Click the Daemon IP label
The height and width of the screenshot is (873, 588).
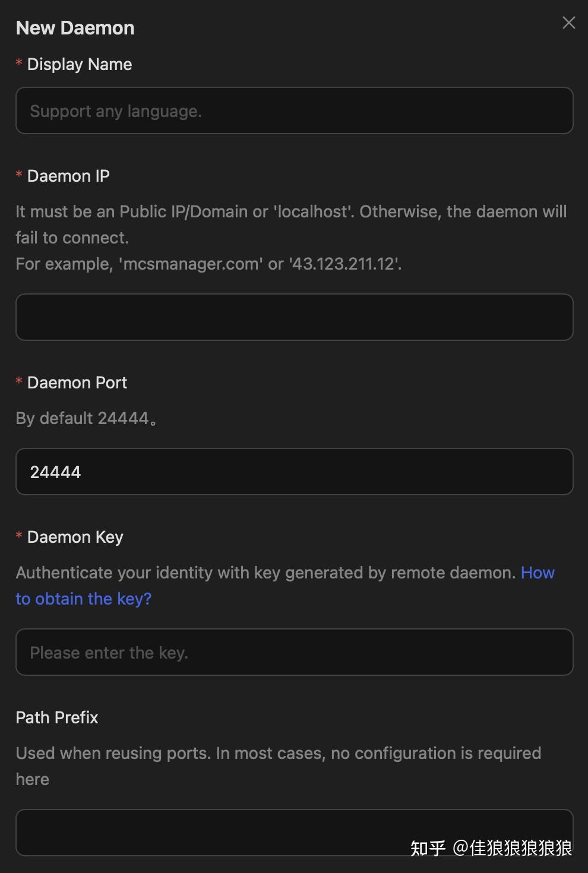coord(68,176)
